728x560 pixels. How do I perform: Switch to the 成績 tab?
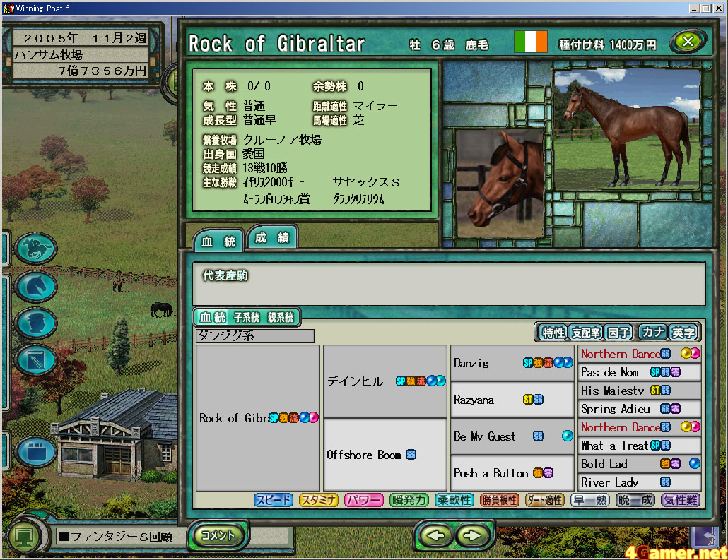click(272, 237)
